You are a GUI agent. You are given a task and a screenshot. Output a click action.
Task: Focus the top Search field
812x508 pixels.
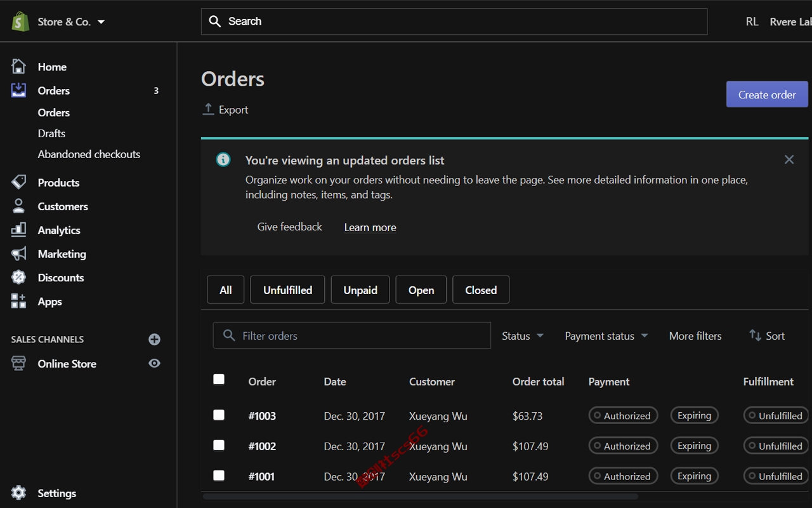(454, 22)
